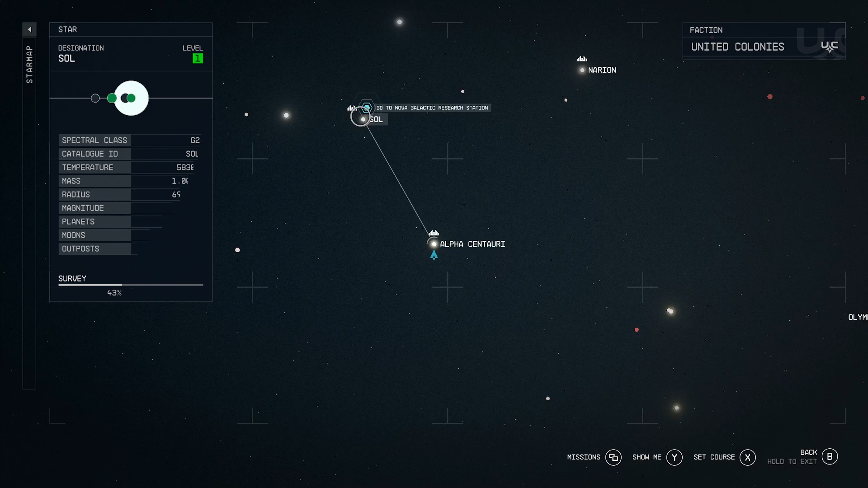Viewport: 868px width, 488px height.
Task: Click the Set Course button
Action: click(x=748, y=456)
